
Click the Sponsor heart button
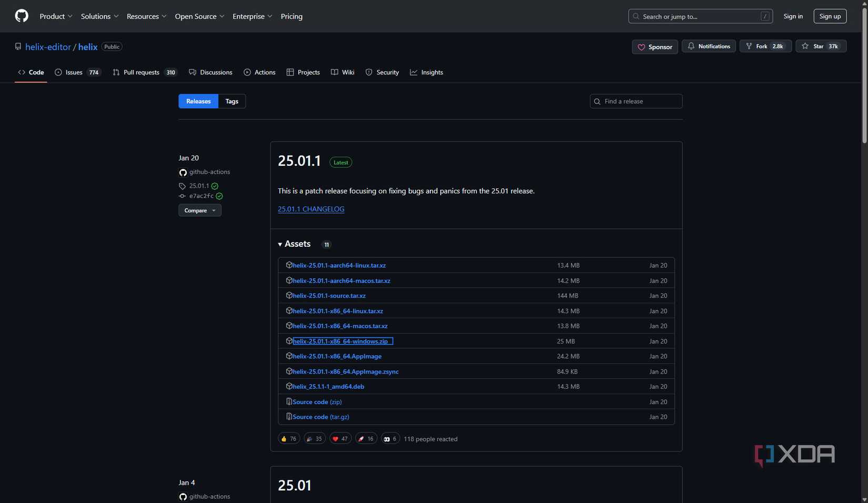[x=654, y=47]
